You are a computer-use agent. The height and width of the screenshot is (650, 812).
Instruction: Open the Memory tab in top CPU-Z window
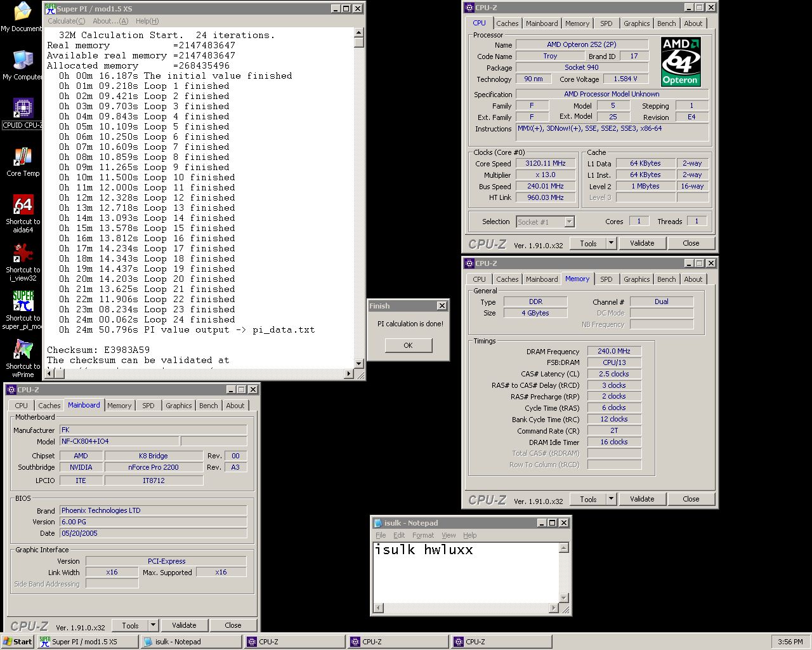tap(577, 23)
